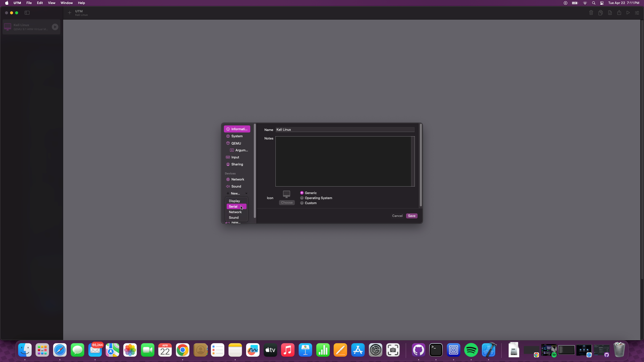This screenshot has height=362, width=644.
Task: Click the Save button
Action: (x=412, y=216)
